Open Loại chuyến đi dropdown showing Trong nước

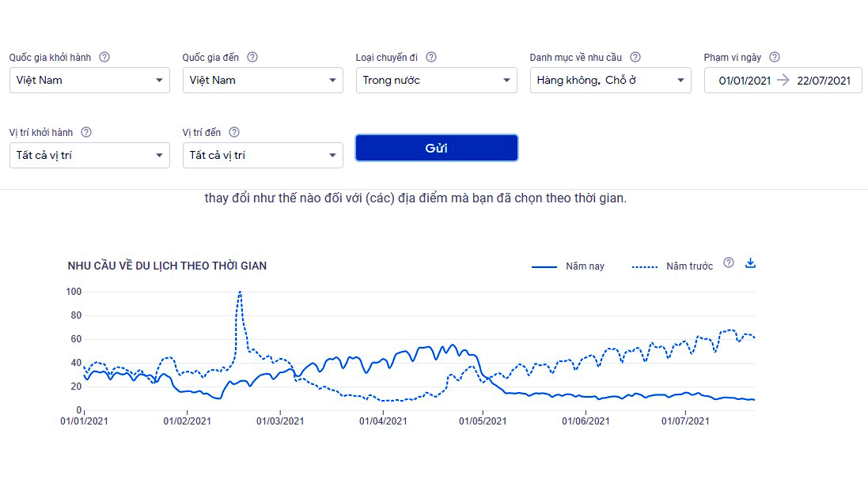click(x=436, y=80)
